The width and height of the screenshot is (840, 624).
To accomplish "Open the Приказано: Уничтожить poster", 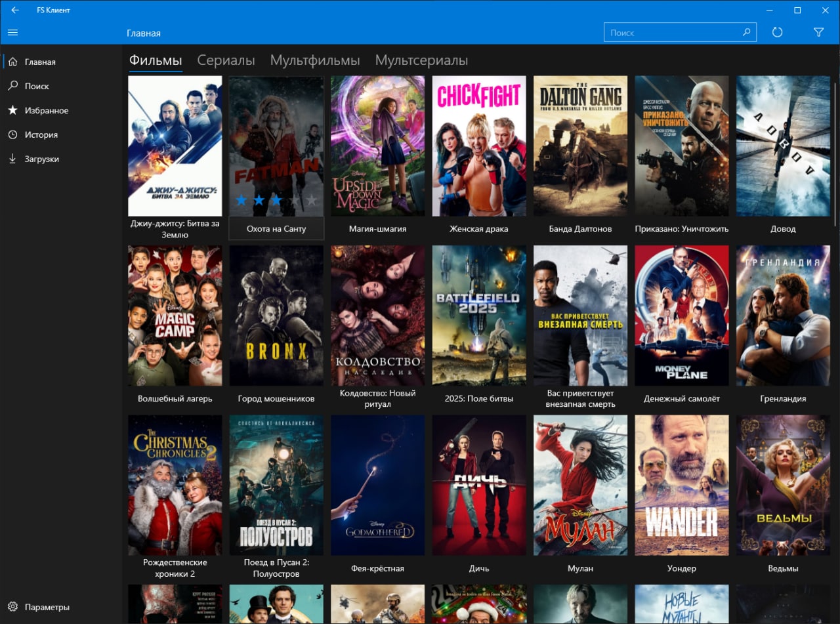I will [682, 146].
